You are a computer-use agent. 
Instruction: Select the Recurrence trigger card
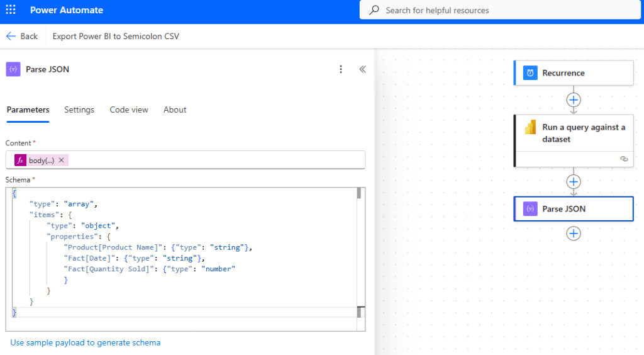point(574,73)
